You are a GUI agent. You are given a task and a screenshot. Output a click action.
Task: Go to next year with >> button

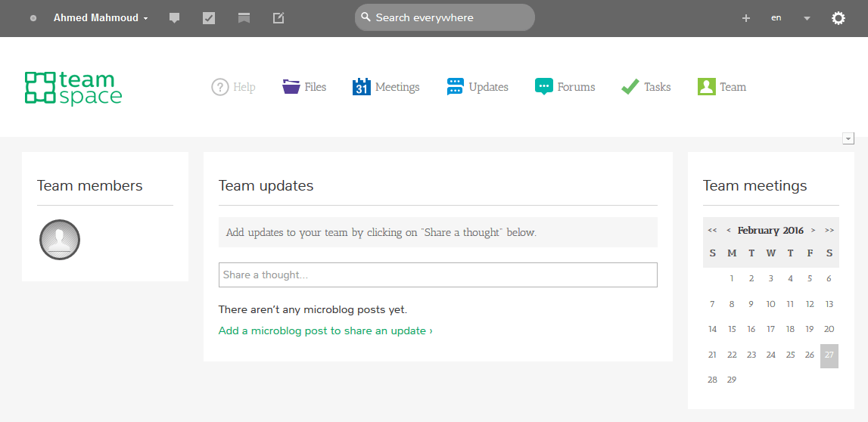click(x=829, y=230)
